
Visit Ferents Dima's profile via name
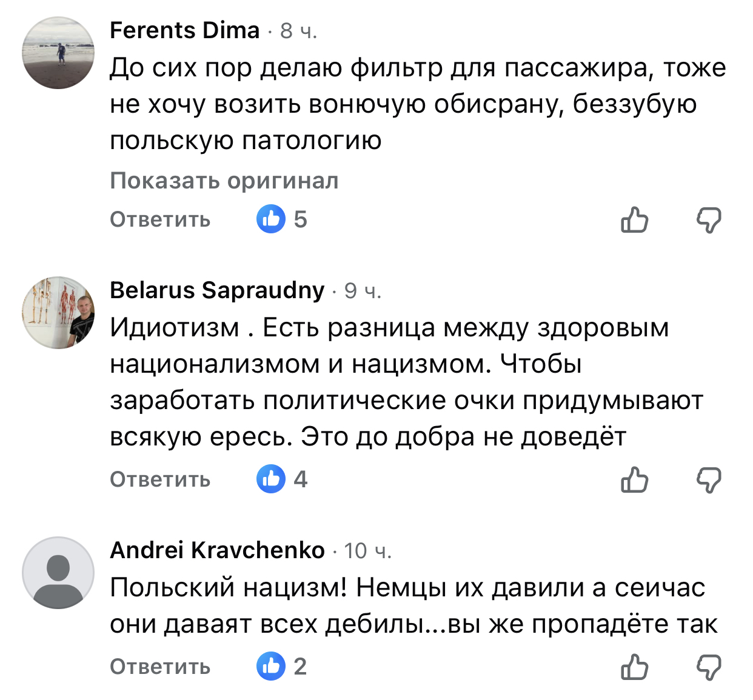coord(184,30)
